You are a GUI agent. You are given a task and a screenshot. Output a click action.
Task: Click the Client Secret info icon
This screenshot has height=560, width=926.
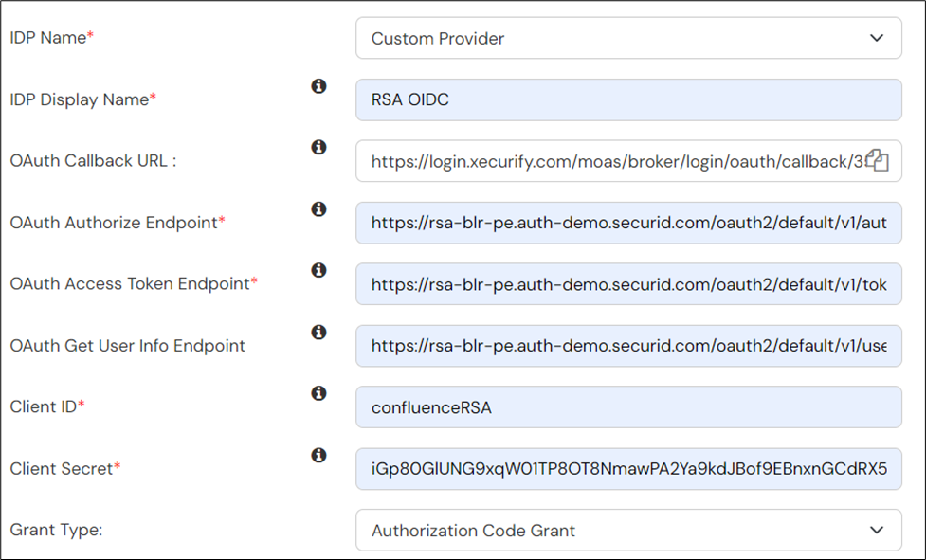click(x=318, y=455)
